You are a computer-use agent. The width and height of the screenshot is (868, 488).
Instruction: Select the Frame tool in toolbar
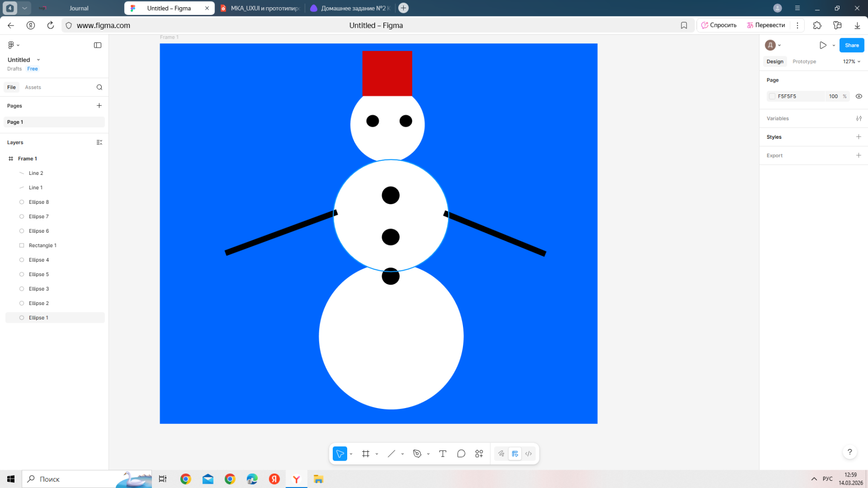tap(366, 454)
